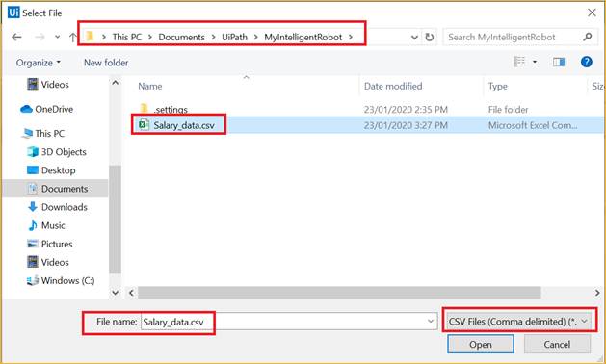Go up one folder level
The width and height of the screenshot is (606, 364).
point(72,38)
